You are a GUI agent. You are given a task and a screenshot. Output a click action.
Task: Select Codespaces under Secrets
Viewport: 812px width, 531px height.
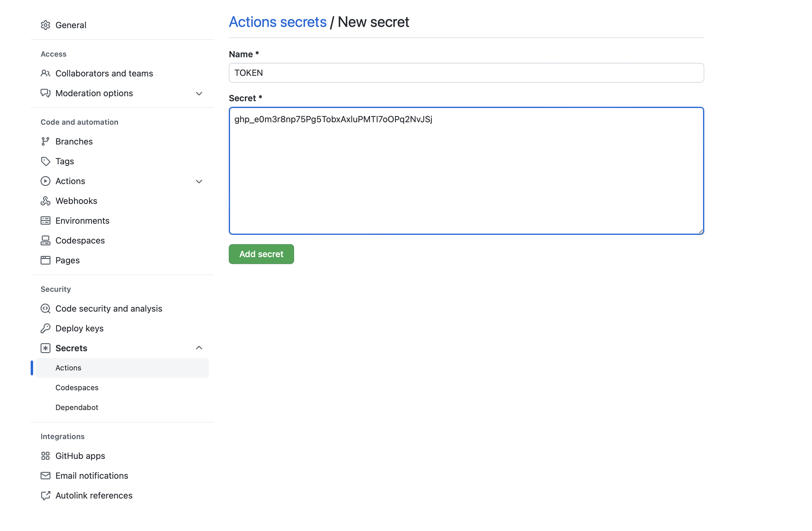[77, 388]
